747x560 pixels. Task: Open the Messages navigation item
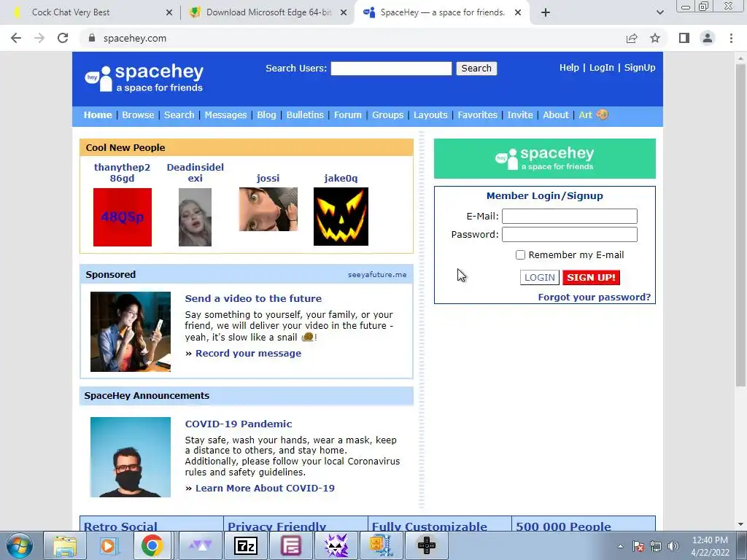(x=225, y=114)
